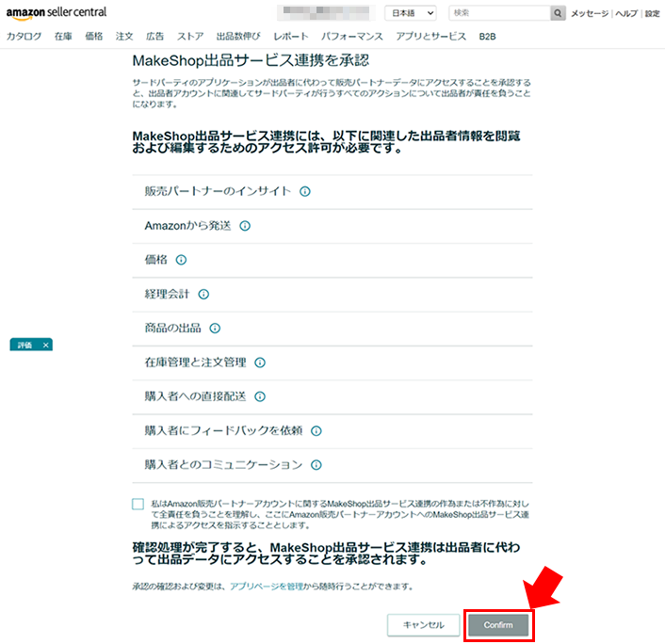Click the MakeShop出品サービス連携を承認 page heading
The height and width of the screenshot is (644, 665).
click(251, 60)
